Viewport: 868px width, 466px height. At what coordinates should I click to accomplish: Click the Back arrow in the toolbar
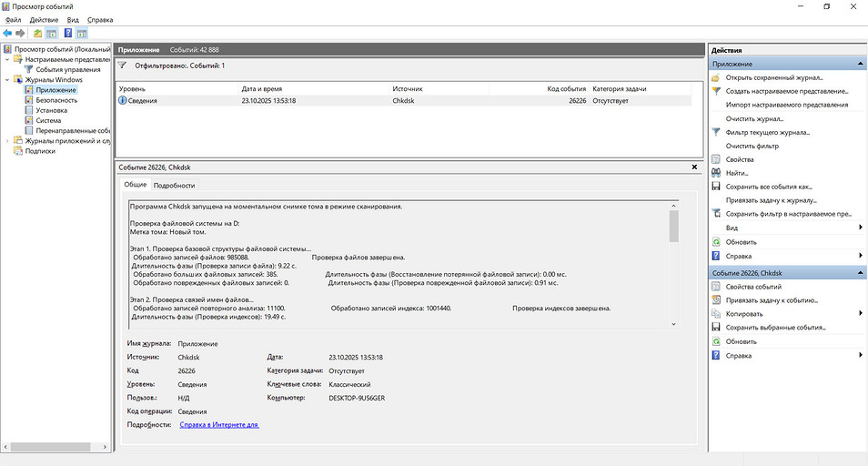click(x=8, y=34)
